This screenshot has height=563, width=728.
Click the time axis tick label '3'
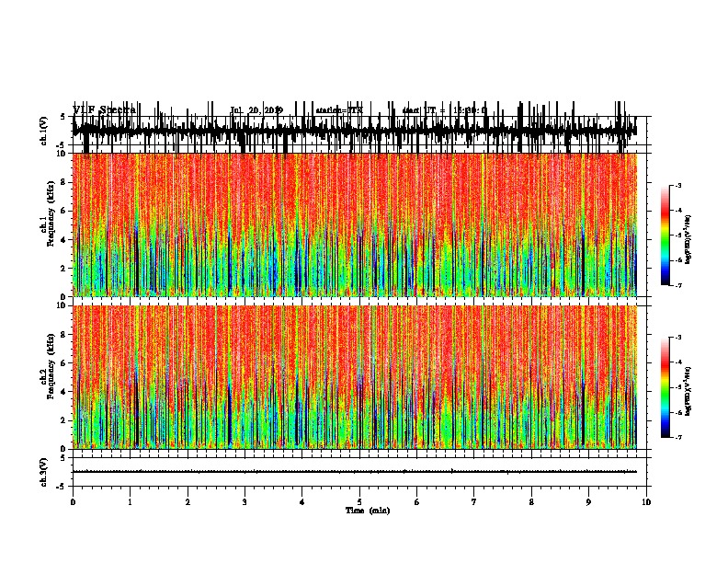coord(245,502)
